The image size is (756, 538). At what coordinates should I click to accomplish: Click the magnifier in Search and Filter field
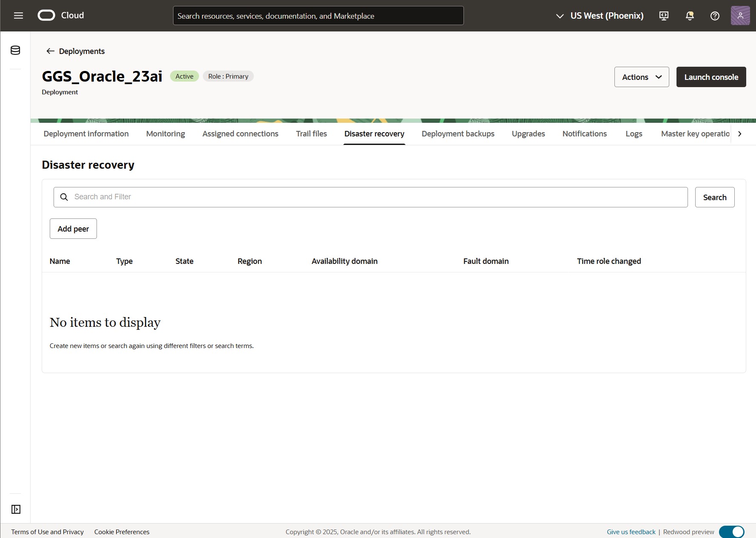point(64,197)
